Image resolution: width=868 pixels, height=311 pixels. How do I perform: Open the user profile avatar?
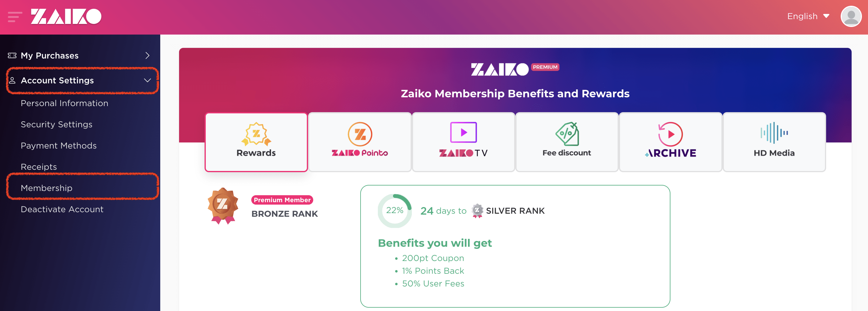pos(851,16)
